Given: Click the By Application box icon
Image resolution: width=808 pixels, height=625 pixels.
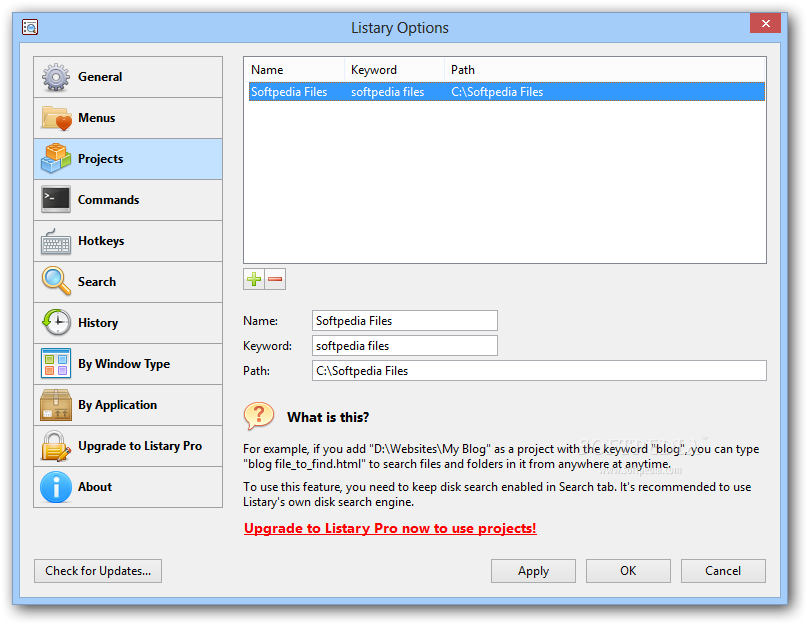Looking at the screenshot, I should point(56,405).
